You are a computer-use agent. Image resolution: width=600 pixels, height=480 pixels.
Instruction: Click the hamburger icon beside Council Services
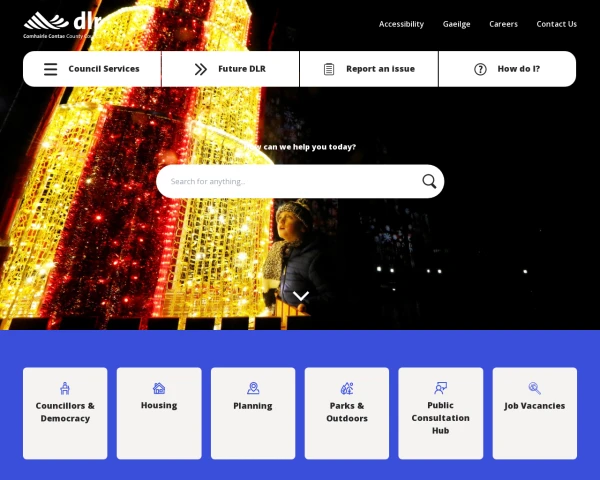[x=50, y=69]
